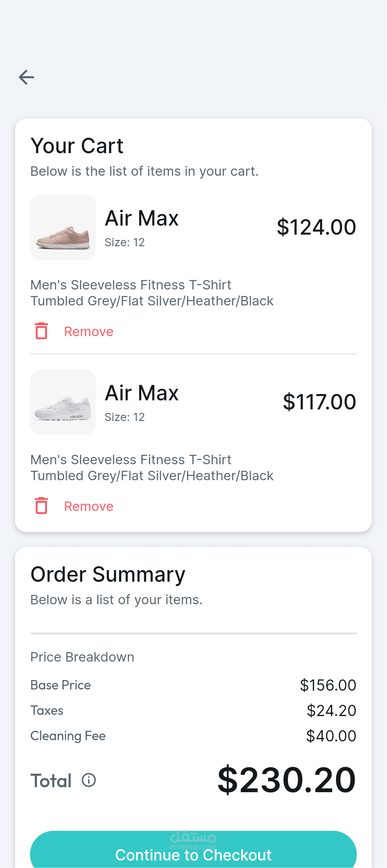The height and width of the screenshot is (868, 387).
Task: Click trash icon for the $117.00 Air Max
Action: 41,506
